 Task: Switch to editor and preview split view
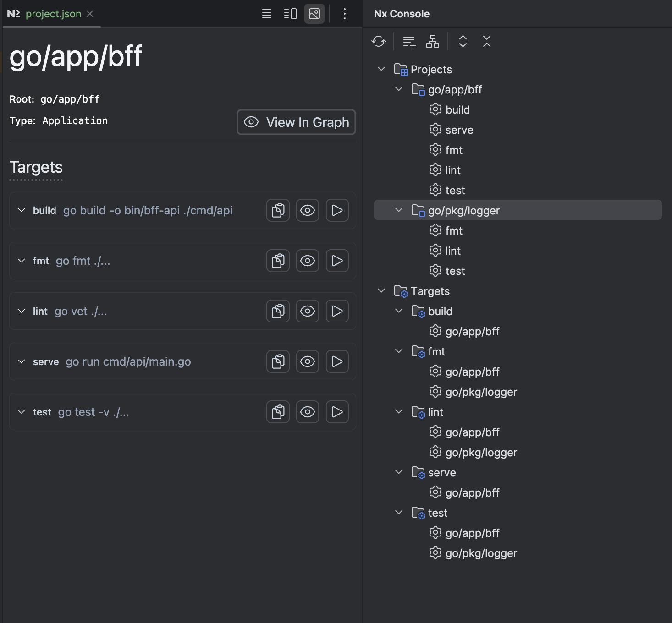(291, 14)
